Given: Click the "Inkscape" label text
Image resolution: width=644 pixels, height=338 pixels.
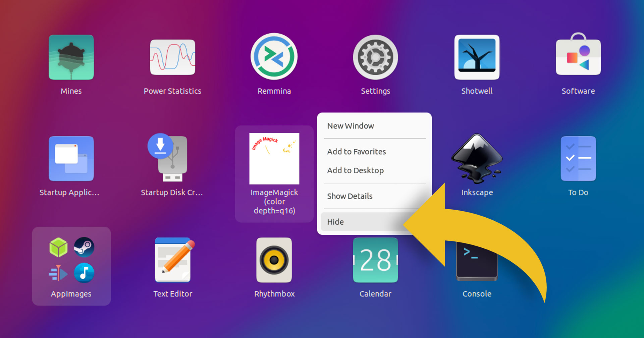Looking at the screenshot, I should (477, 192).
